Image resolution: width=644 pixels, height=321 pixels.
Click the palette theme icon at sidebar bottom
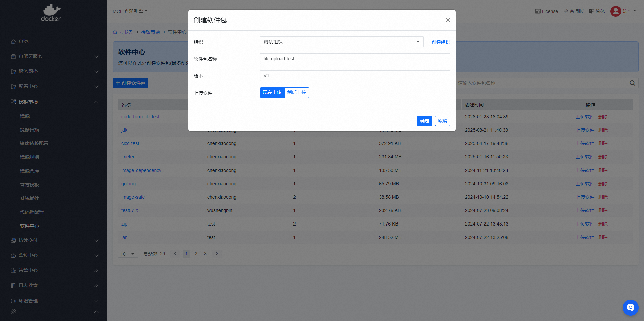[x=13, y=312]
